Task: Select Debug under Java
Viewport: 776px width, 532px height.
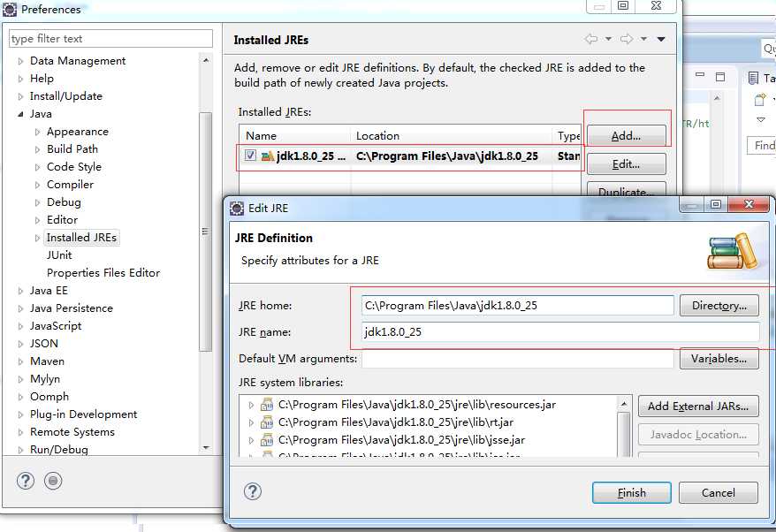Action: pos(64,201)
